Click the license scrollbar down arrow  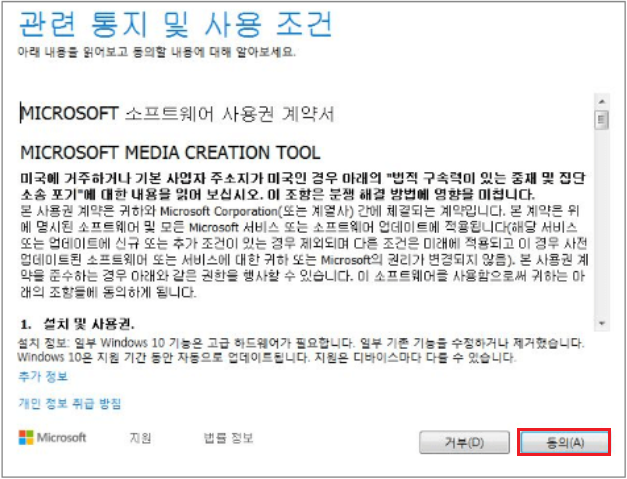tap(601, 323)
